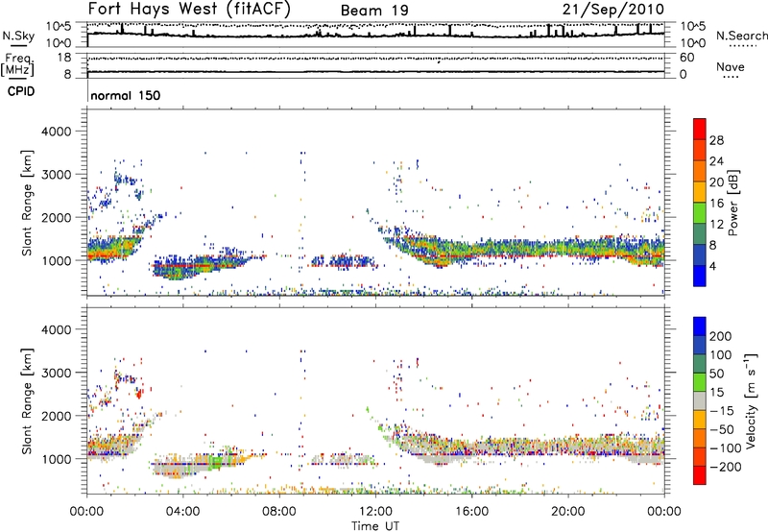Click the 'Slant Range [km]' label of the velocity panel
The width and height of the screenshot is (768, 532).
pos(27,400)
